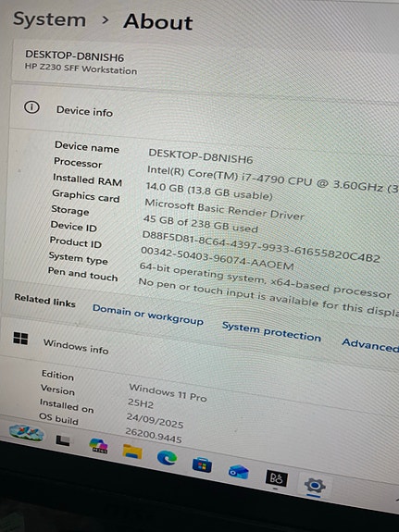Image resolution: width=399 pixels, height=532 pixels.
Task: Select the 25H2 version value
Action: (141, 403)
